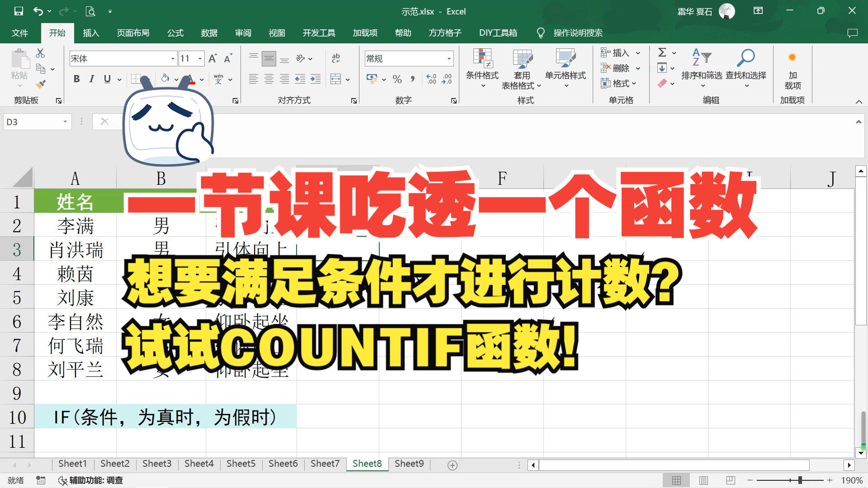The width and height of the screenshot is (868, 488).
Task: Switch to Sheet9 tab
Action: click(x=409, y=464)
